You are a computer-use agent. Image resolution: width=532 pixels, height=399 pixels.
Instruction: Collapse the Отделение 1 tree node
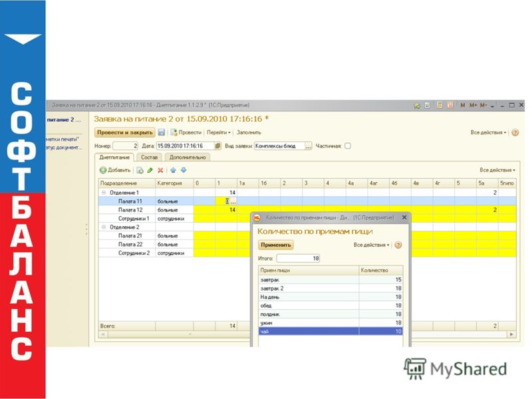point(104,192)
